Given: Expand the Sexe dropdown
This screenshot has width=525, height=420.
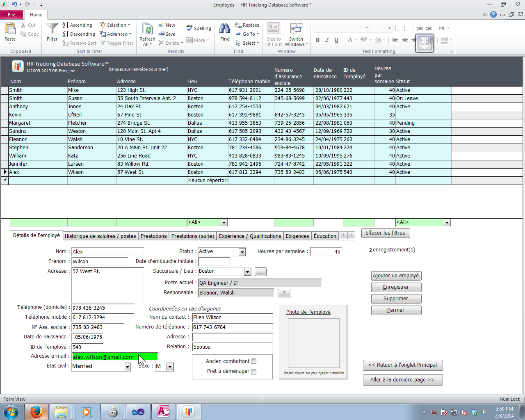Looking at the screenshot, I should tap(170, 367).
